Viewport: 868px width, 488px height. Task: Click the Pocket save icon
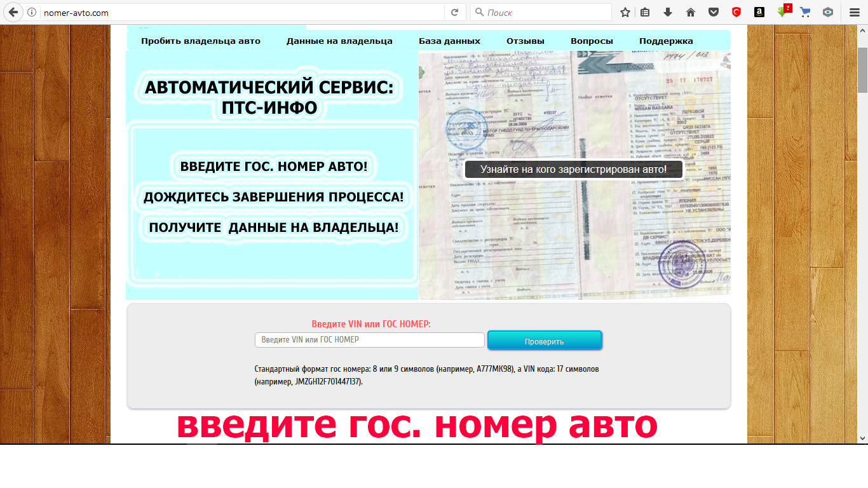[x=714, y=12]
